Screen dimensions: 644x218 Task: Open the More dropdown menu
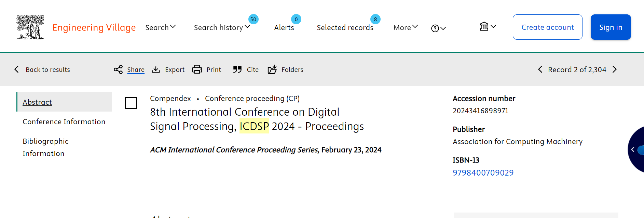click(406, 27)
